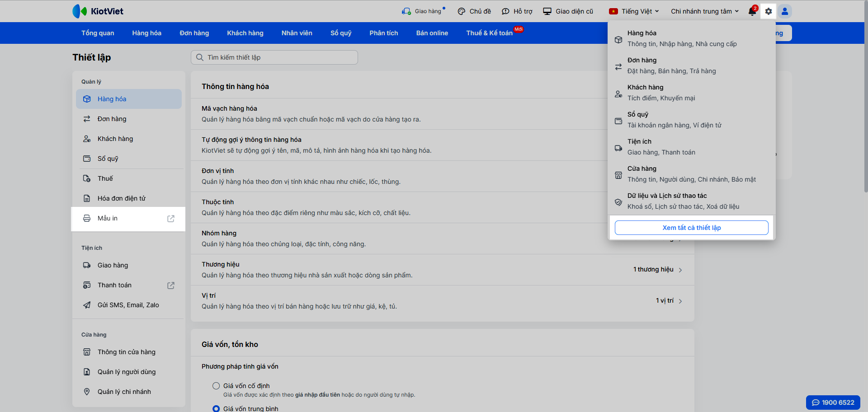Click the Hỗ trợ chat bubble icon
The width and height of the screenshot is (868, 412).
coord(505,11)
